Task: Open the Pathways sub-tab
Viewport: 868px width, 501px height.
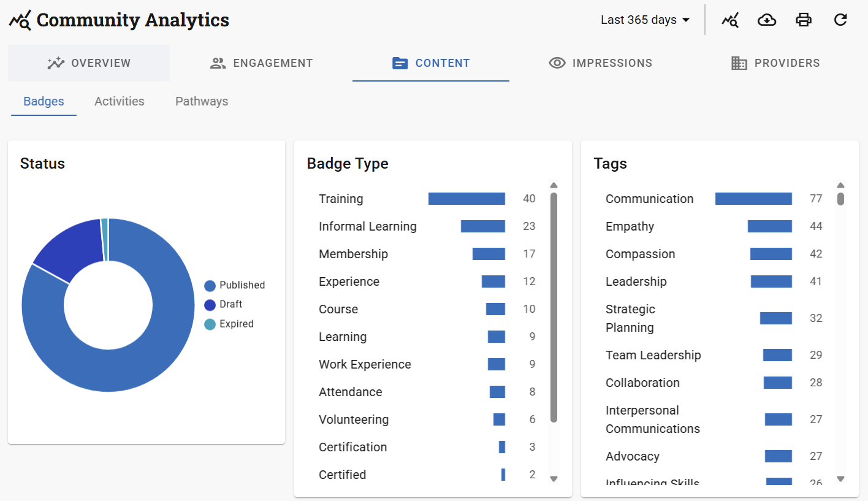Action: pos(202,102)
